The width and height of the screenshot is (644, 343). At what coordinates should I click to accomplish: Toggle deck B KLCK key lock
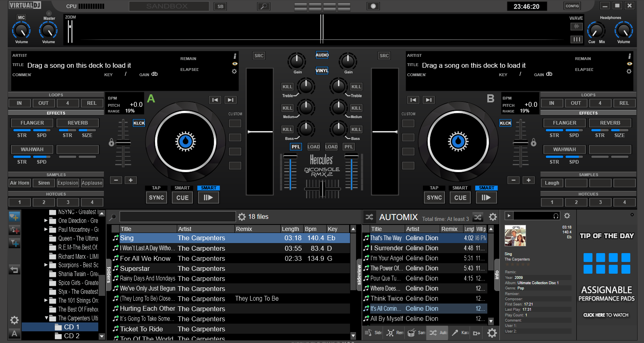tap(505, 123)
